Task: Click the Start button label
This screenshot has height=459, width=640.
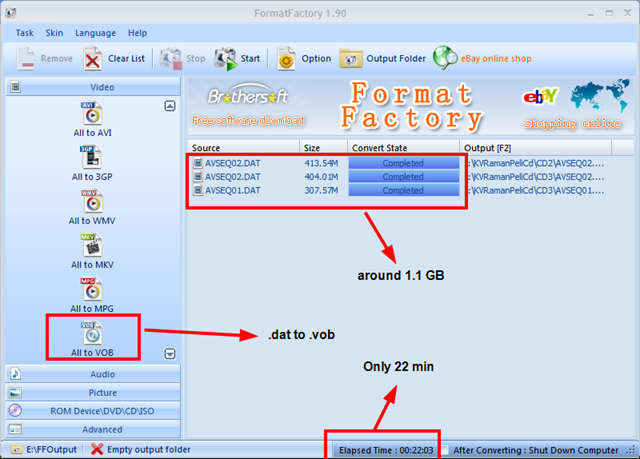Action: coord(250,59)
